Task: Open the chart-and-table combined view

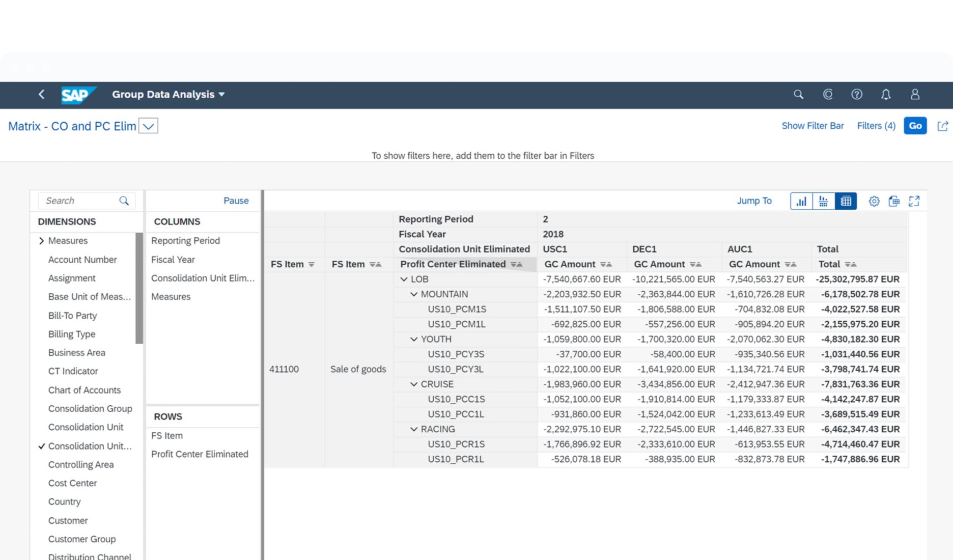Action: coord(824,201)
